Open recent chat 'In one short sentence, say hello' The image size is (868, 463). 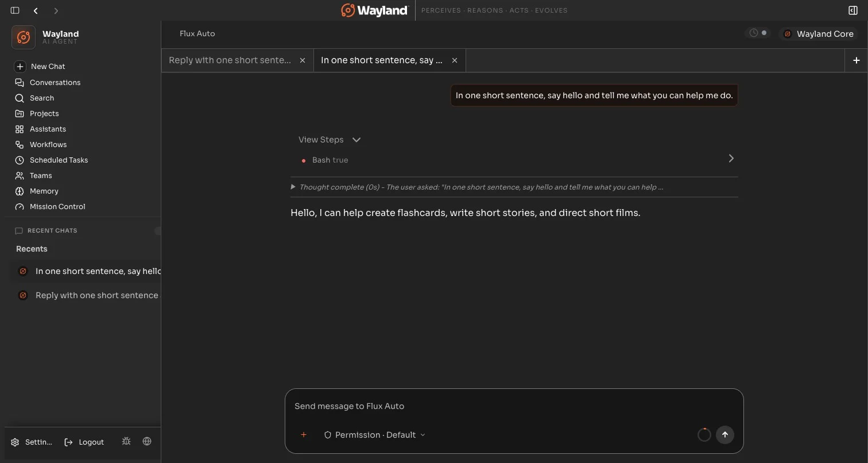tap(86, 271)
